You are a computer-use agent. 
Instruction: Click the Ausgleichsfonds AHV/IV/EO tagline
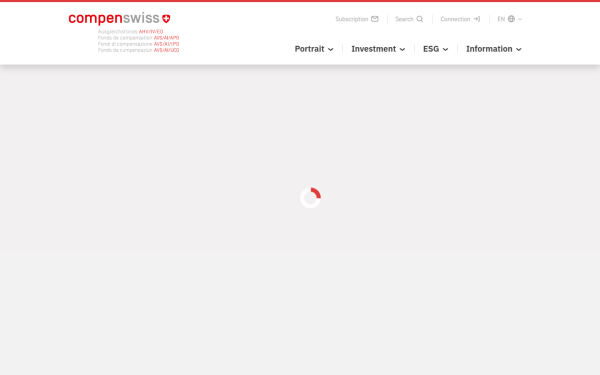pyautogui.click(x=130, y=32)
